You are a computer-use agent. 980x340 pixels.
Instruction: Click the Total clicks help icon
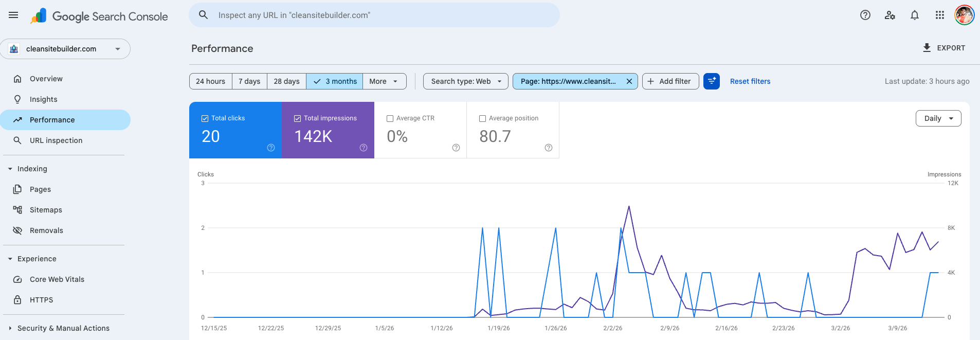click(x=271, y=148)
